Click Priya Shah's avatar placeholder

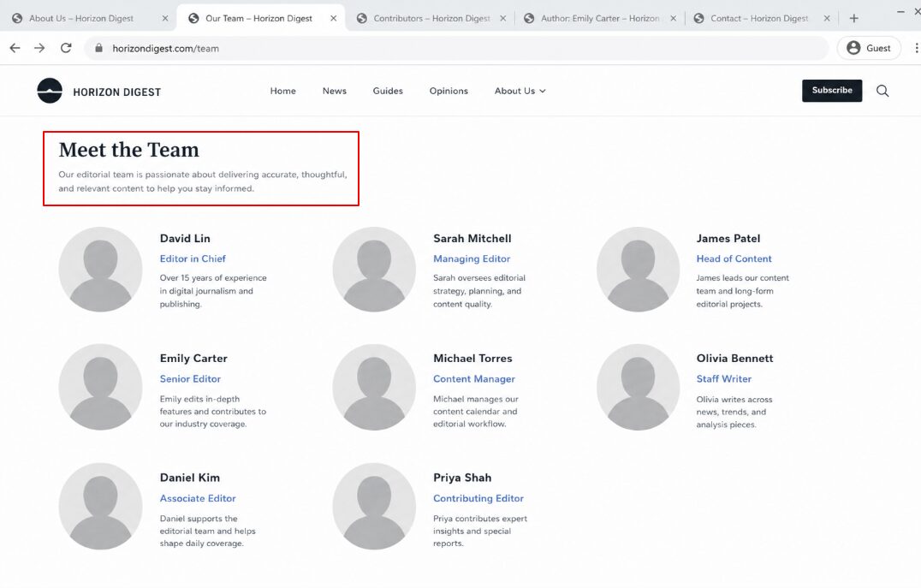(x=374, y=507)
